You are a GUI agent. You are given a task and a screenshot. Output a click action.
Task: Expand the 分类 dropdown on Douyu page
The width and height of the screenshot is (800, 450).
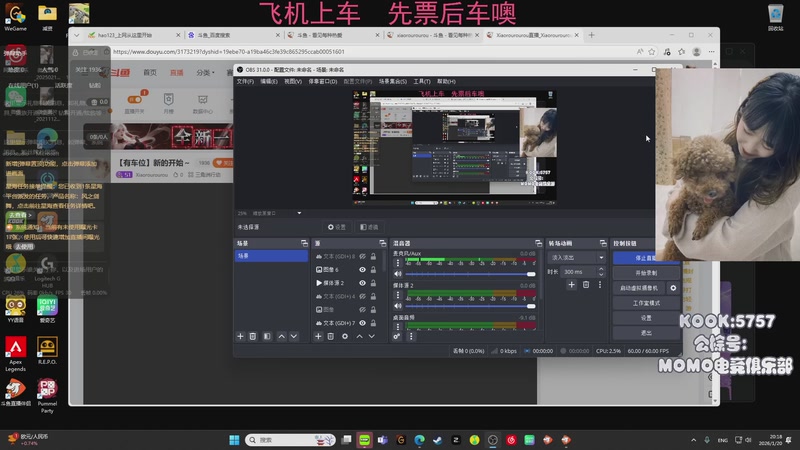tap(206, 72)
